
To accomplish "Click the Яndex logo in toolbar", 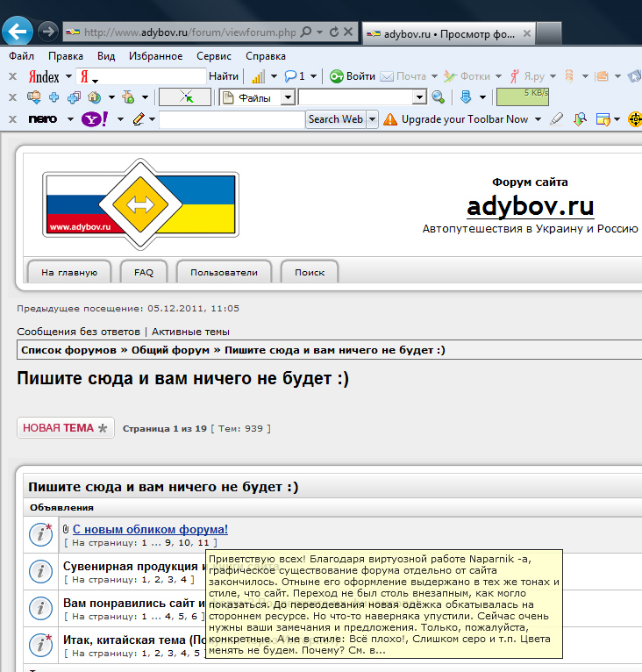I will coord(45,76).
